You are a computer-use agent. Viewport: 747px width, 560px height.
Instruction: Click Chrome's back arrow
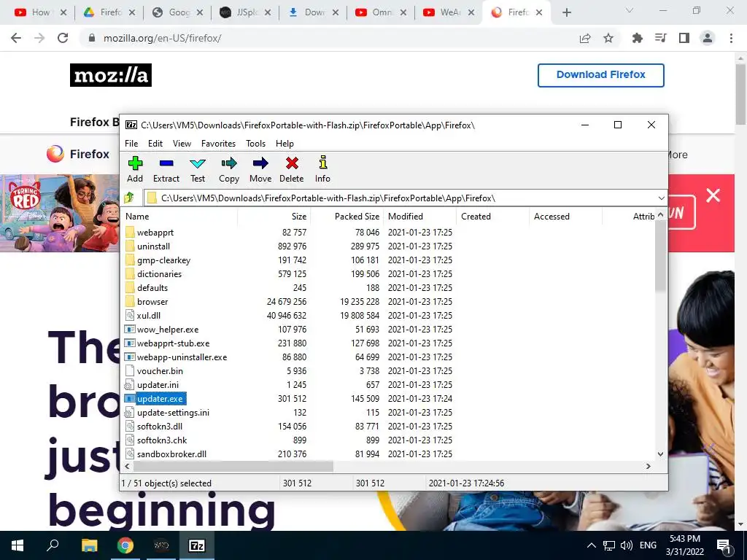pos(16,38)
